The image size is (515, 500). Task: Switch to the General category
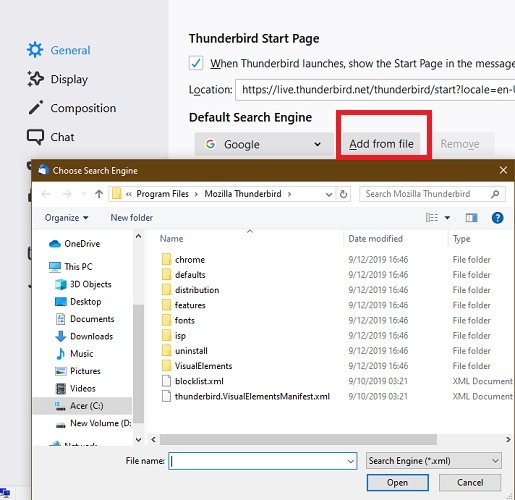point(70,50)
